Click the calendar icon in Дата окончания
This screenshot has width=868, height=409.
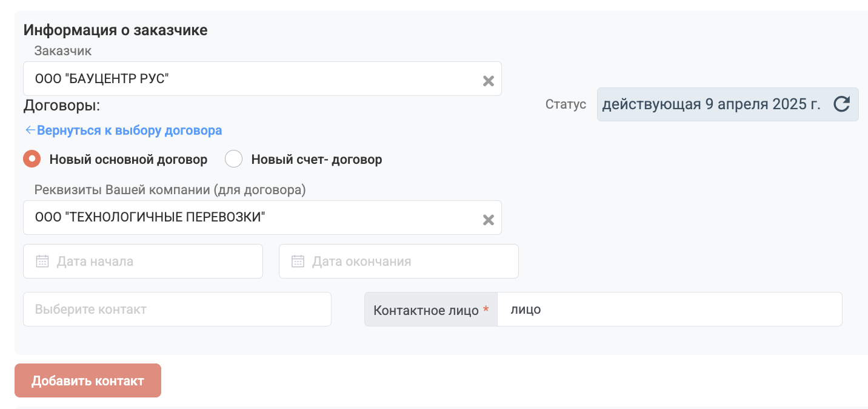point(298,262)
